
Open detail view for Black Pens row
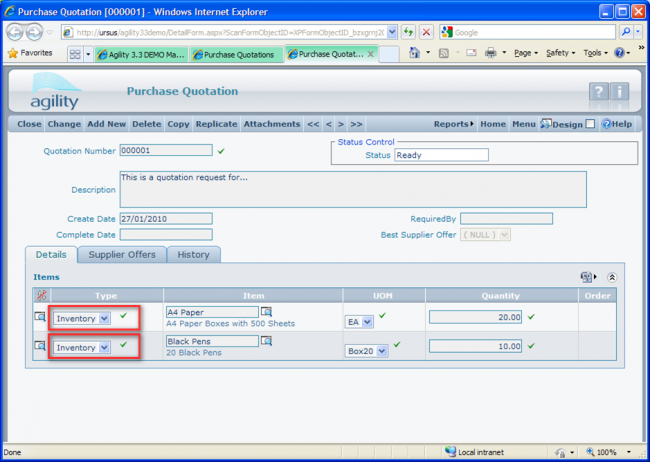(41, 346)
